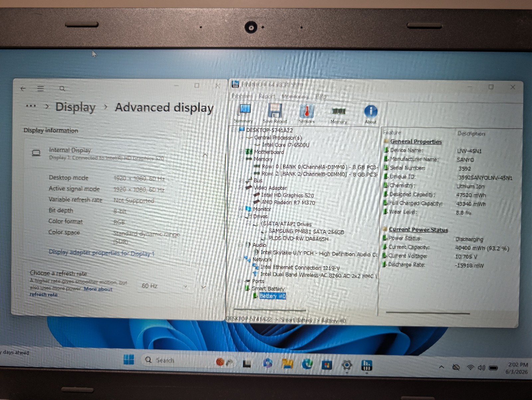Open the Settings hamburger navigation menu
Screen dimensions: 532x400
(x=41, y=89)
